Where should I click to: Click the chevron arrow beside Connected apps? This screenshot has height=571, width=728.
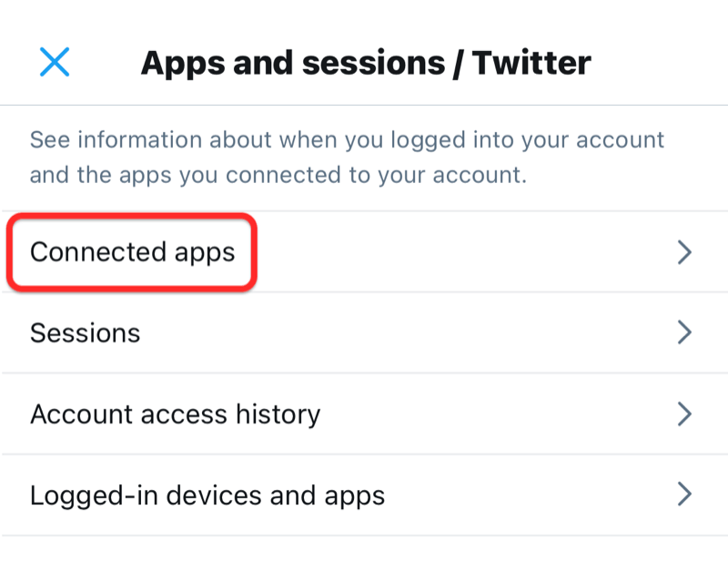pyautogui.click(x=684, y=252)
